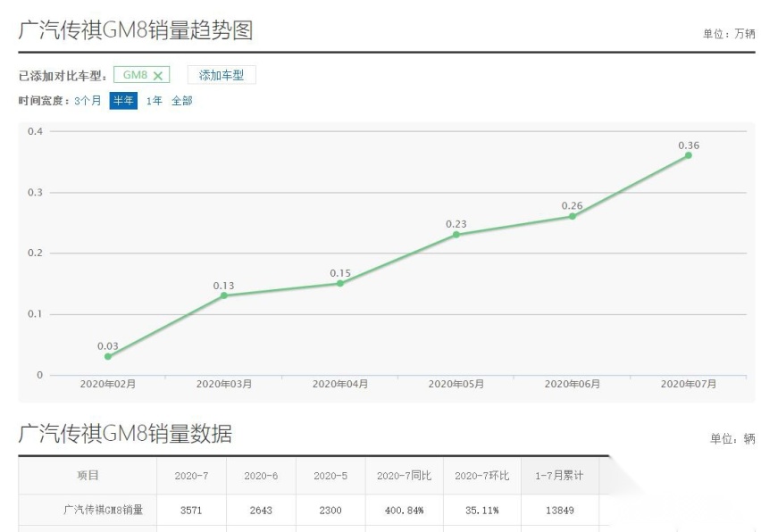This screenshot has width=761, height=532.
Task: Click the 单位：万辆 unit label
Action: click(729, 33)
